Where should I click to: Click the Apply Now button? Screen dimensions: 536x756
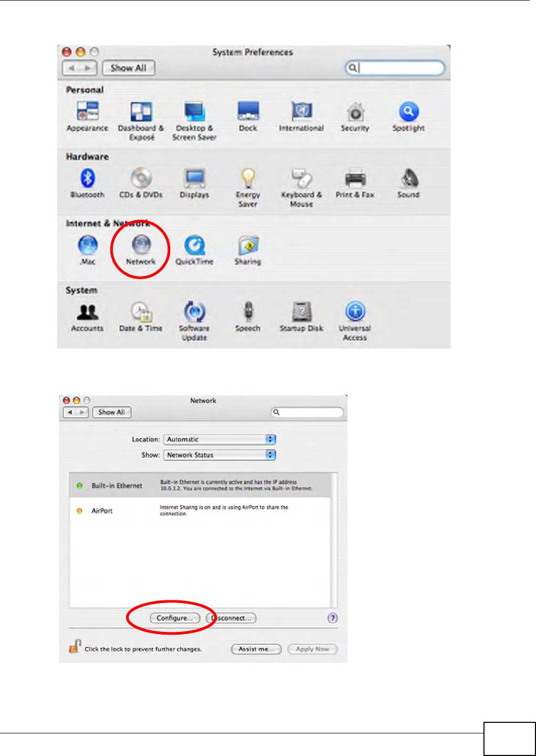click(313, 649)
